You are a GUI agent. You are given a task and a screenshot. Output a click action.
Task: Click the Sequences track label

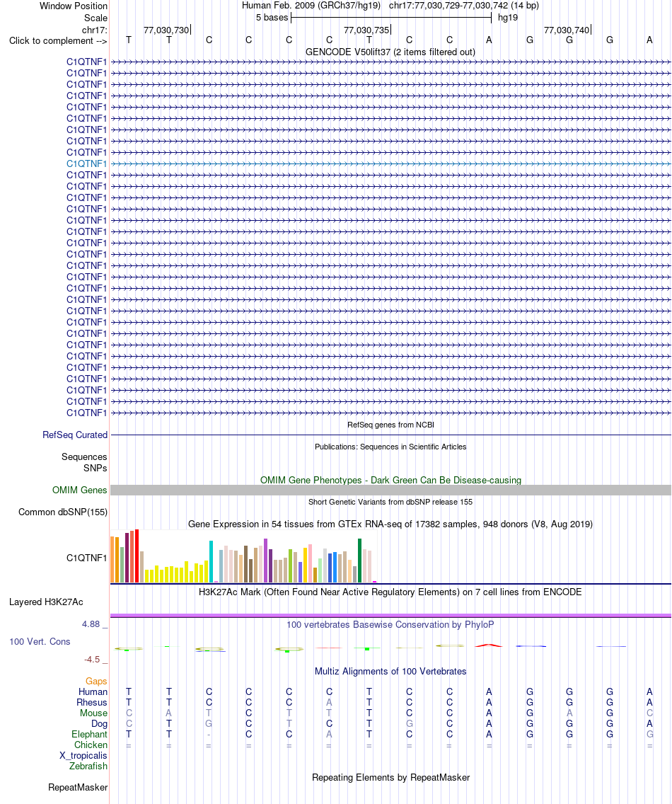click(x=84, y=456)
